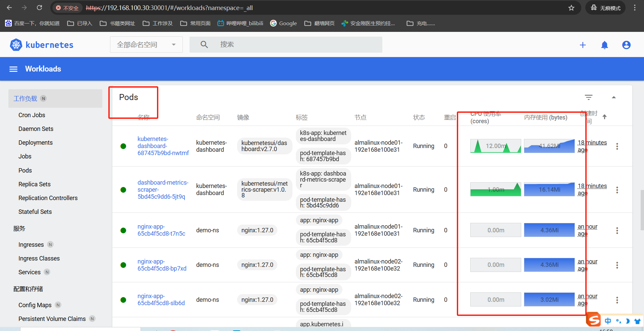Image resolution: width=644 pixels, height=331 pixels.
Task: Open the 充电 bookmark folder
Action: 421,23
